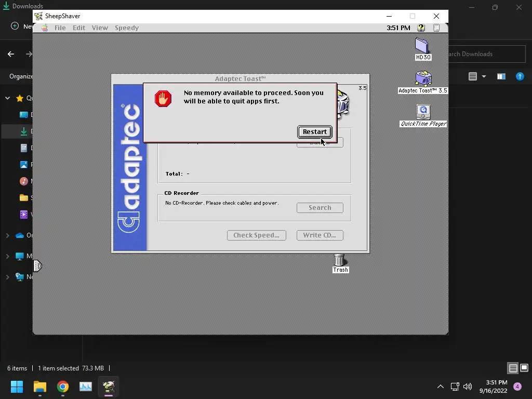Image resolution: width=532 pixels, height=399 pixels.
Task: Open the Windows Start menu
Action: [x=17, y=387]
